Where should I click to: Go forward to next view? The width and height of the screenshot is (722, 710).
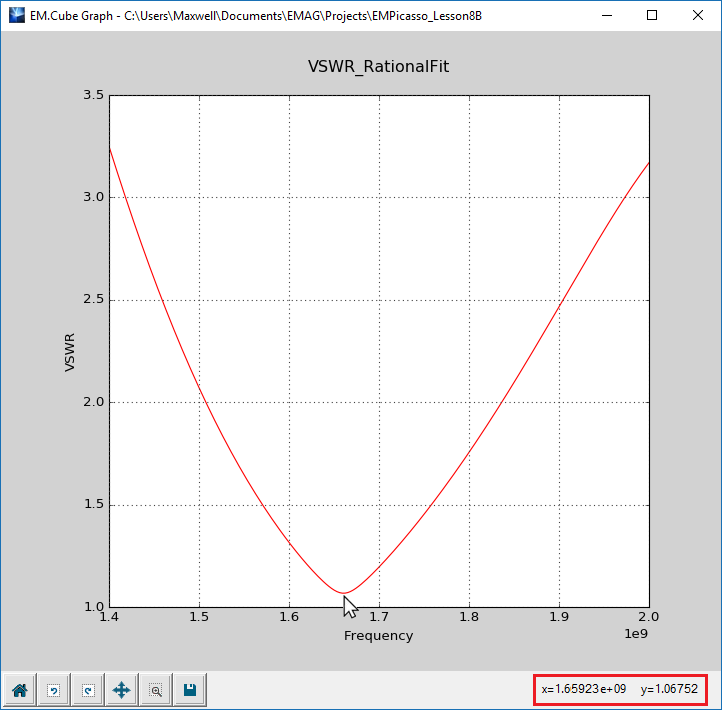[x=88, y=690]
